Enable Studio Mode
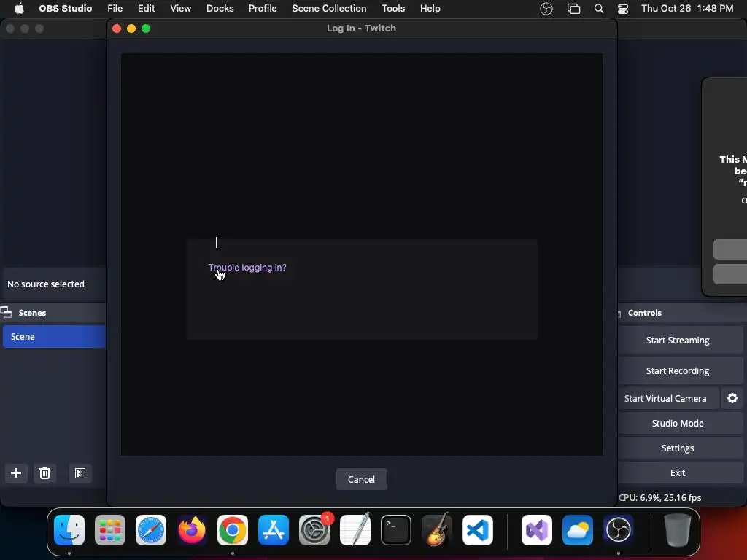The width and height of the screenshot is (747, 560). click(678, 423)
